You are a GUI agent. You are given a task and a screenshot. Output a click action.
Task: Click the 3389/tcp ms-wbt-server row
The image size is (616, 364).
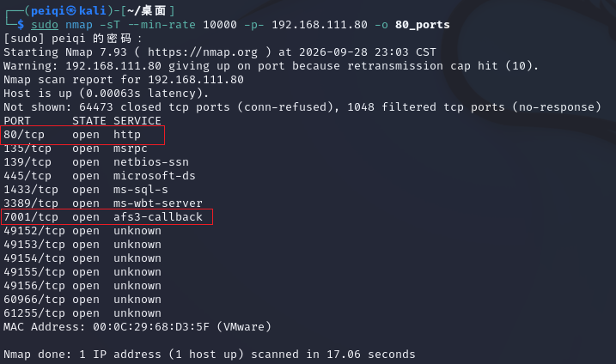(x=103, y=203)
